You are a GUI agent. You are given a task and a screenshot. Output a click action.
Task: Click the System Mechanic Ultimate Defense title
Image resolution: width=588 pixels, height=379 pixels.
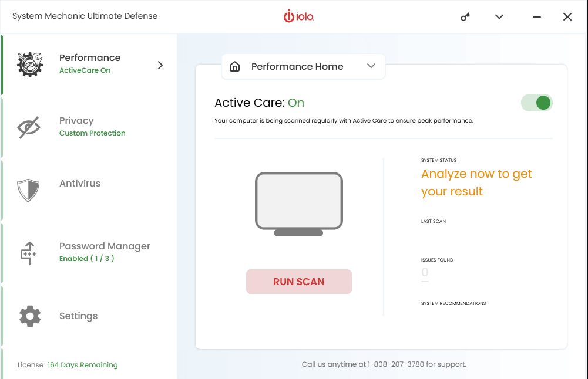point(85,16)
